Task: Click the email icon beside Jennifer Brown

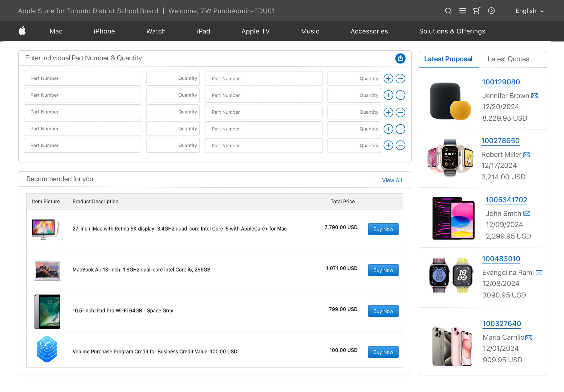Action: point(534,95)
